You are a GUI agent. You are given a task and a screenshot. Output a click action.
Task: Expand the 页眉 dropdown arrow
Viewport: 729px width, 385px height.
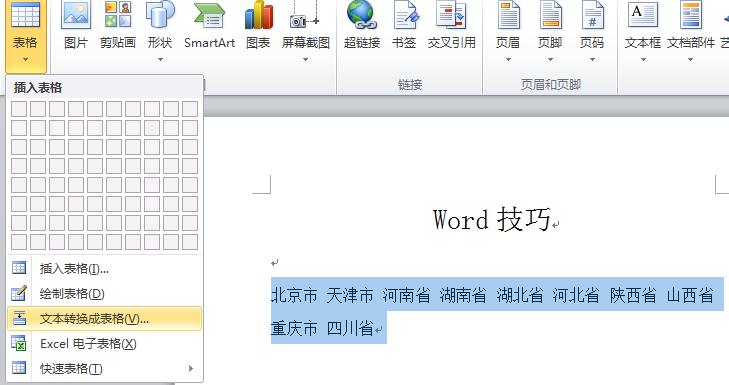coord(508,60)
